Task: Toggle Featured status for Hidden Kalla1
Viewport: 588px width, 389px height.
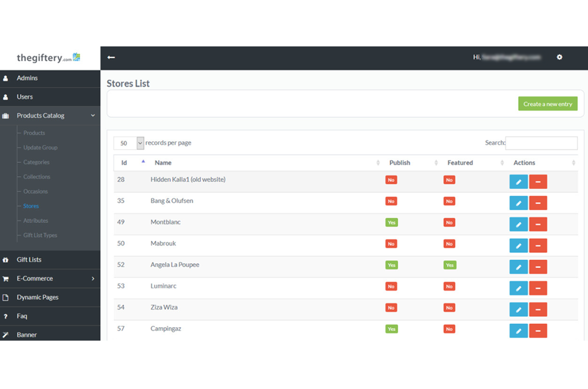Action: point(449,180)
